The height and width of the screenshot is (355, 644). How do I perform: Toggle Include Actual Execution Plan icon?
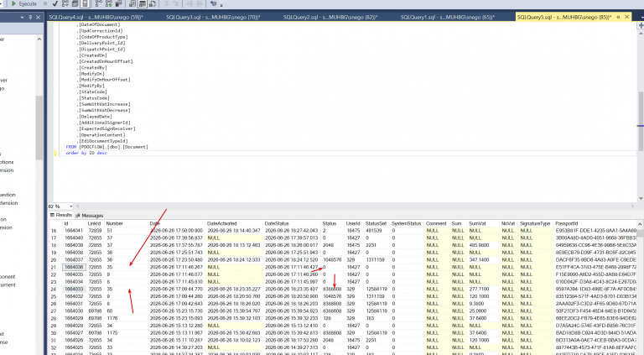[x=99, y=3]
